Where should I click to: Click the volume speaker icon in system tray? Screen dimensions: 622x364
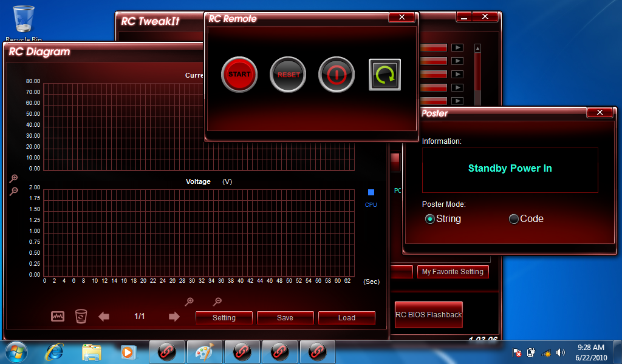point(561,352)
